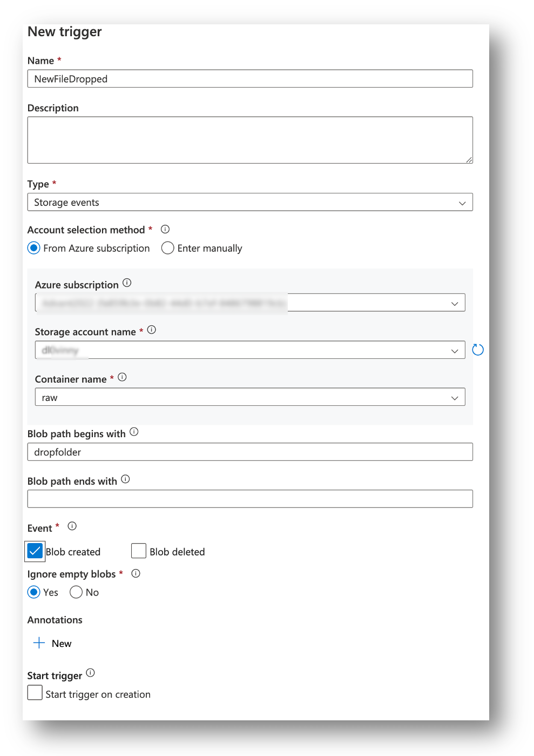Click the plus icon next to New annotation
The image size is (534, 756).
[x=38, y=643]
